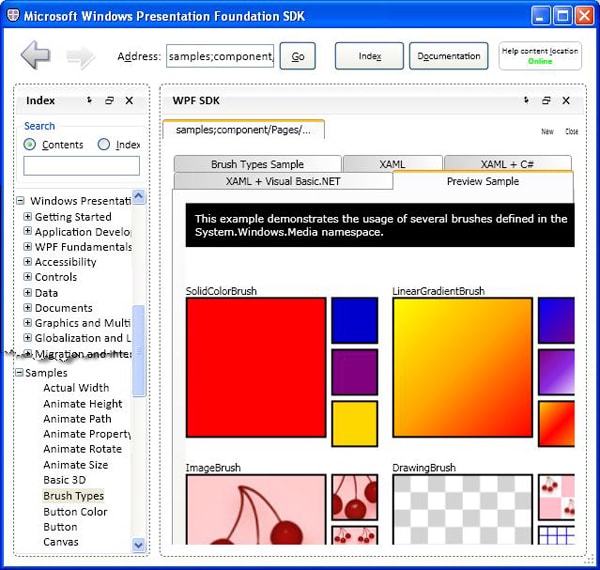Click the Go button
The height and width of the screenshot is (570, 600).
click(x=298, y=56)
